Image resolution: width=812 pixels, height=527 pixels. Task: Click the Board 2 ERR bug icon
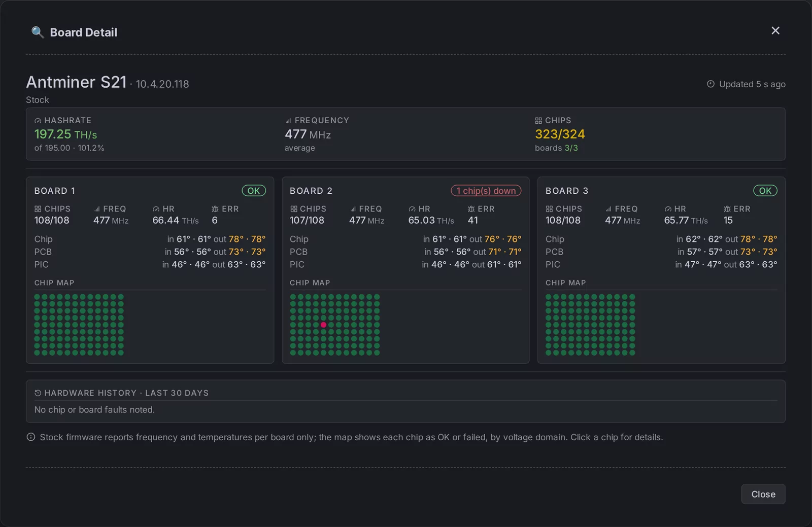[471, 209]
